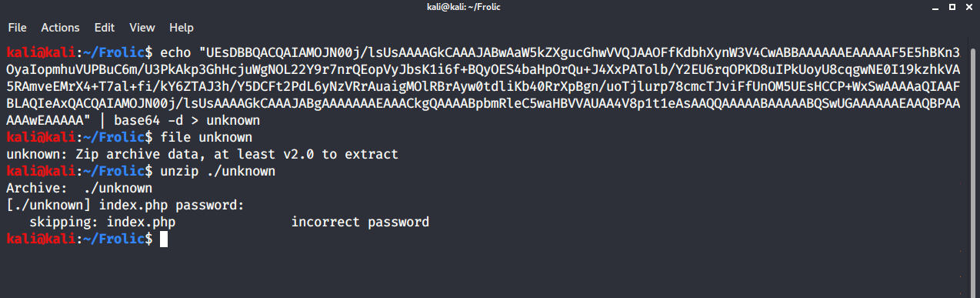Click the Zip archive data output line
Screen dimensions: 980x298
pos(202,155)
